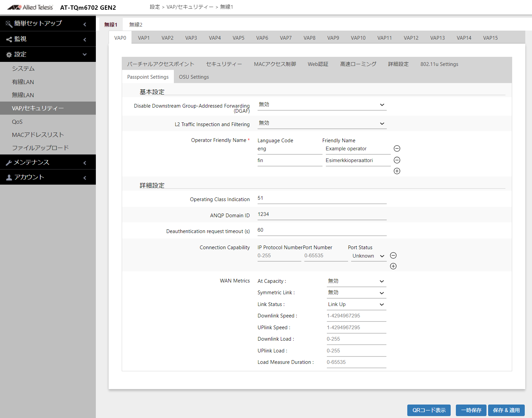This screenshot has width=532, height=418.
Task: Select the VAP5 tab
Action: 238,38
